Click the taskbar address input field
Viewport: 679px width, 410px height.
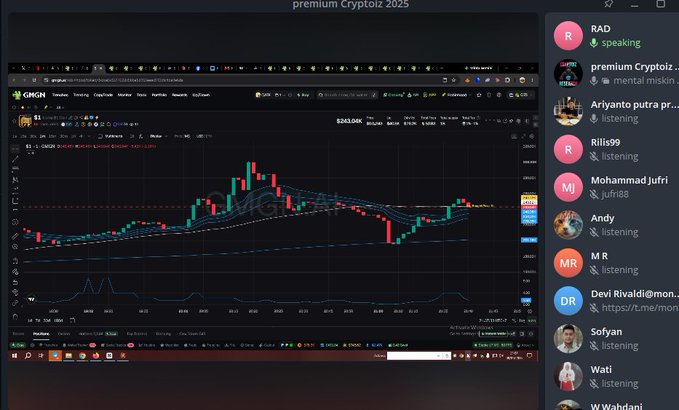click(x=418, y=356)
